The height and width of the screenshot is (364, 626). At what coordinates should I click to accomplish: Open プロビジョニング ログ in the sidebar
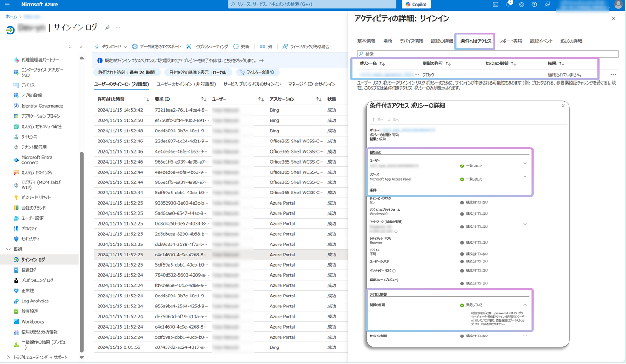[37, 280]
